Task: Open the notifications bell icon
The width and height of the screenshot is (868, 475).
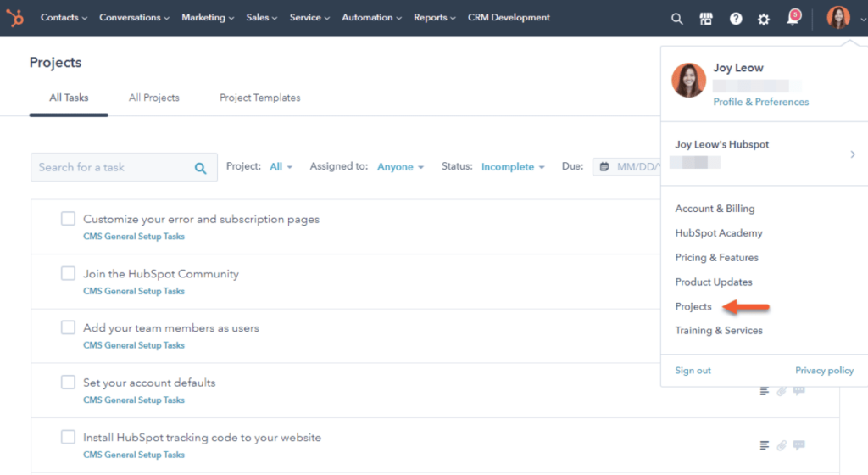Action: [x=793, y=19]
